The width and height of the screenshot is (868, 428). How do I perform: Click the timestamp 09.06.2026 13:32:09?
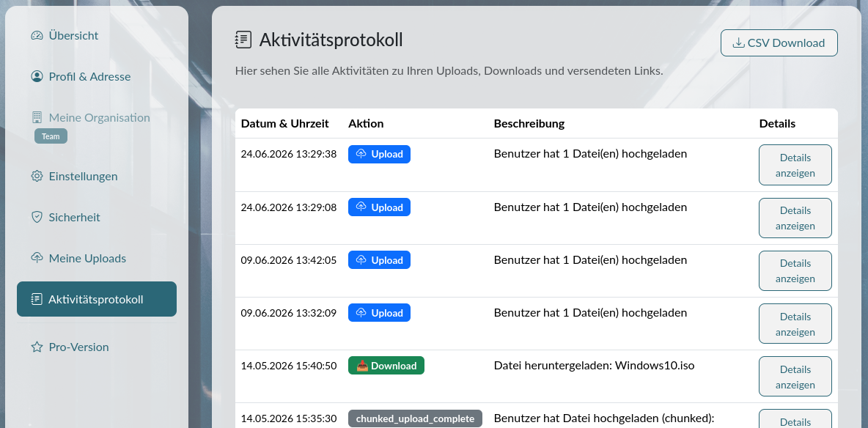288,313
